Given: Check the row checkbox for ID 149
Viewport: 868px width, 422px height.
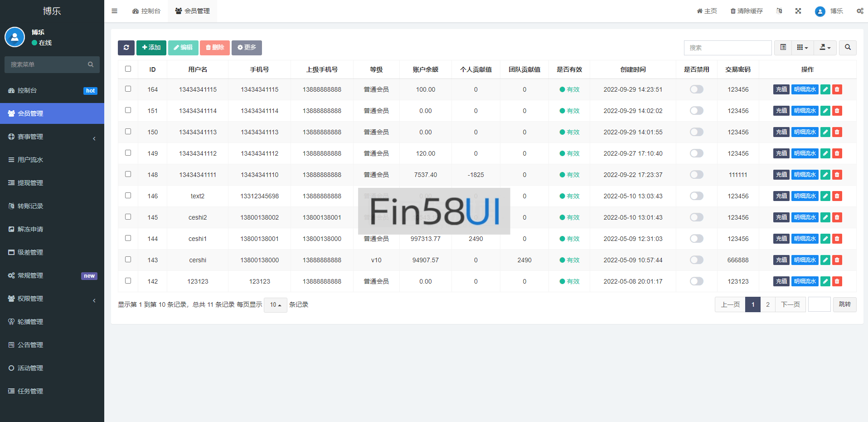Looking at the screenshot, I should tap(128, 153).
